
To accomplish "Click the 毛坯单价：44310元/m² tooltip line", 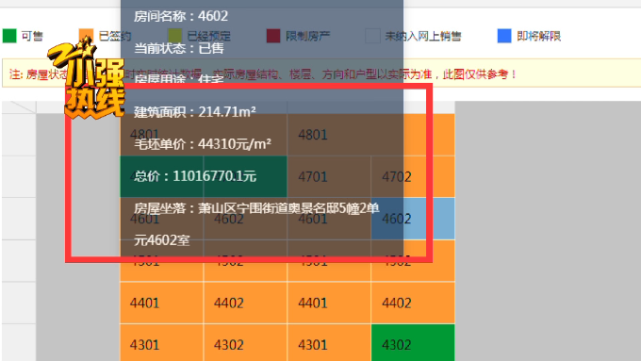I will tap(202, 144).
